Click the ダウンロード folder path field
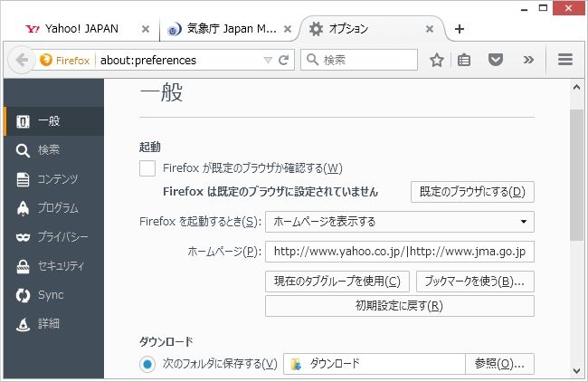This screenshot has width=588, height=382. 375,364
